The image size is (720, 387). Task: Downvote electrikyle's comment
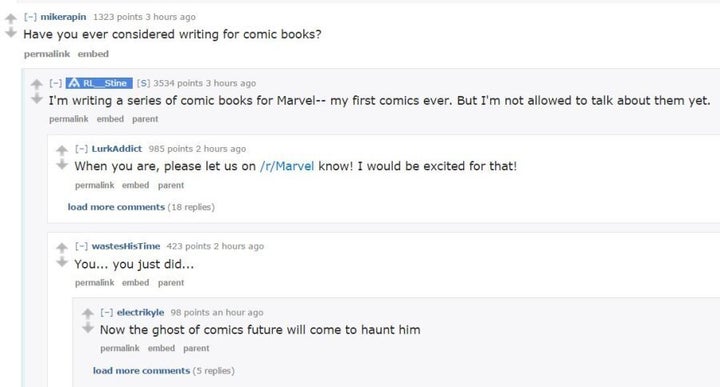(x=88, y=328)
